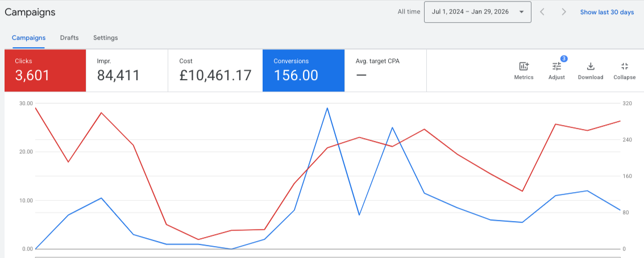Select the red Clicks metric card
The width and height of the screenshot is (644, 258).
[x=45, y=70]
